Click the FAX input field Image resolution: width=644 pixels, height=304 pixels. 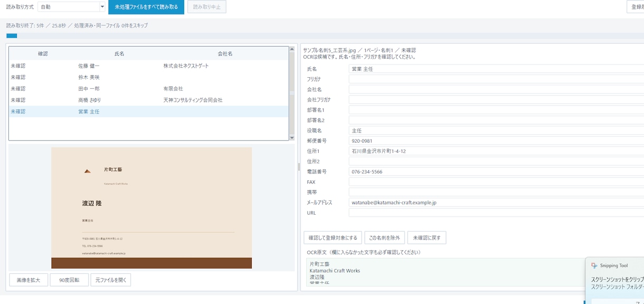[496, 182]
